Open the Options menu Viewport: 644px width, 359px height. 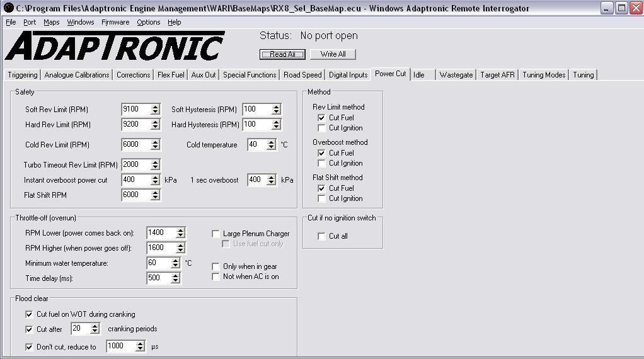[148, 22]
